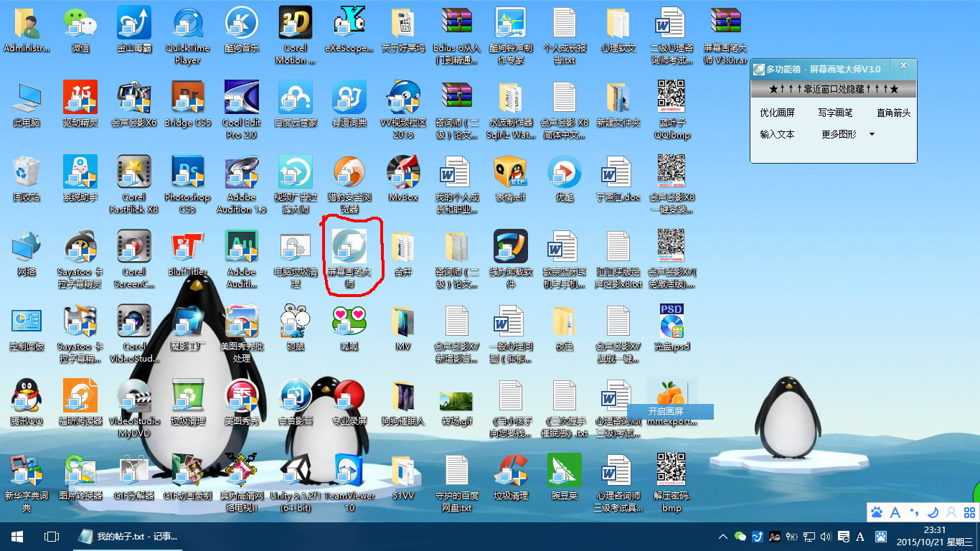Select the MvBox desktop icon
The image size is (980, 551).
click(403, 179)
